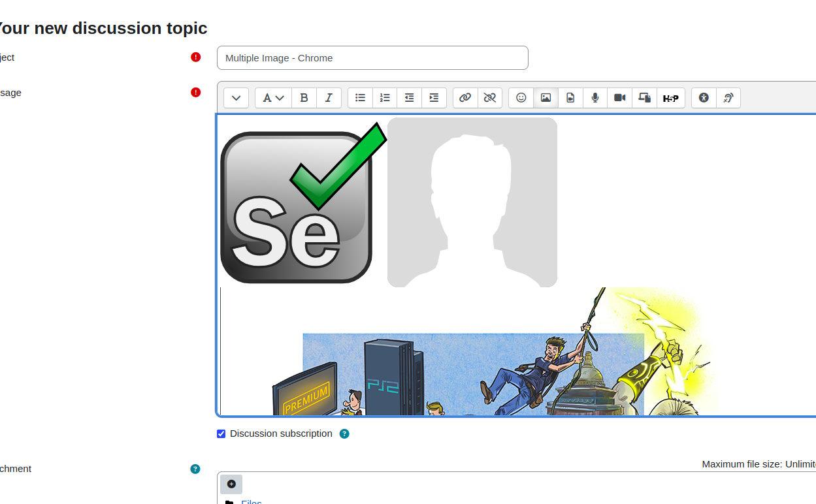Record audio with microphone icon
Image resolution: width=816 pixels, height=504 pixels.
pyautogui.click(x=595, y=98)
